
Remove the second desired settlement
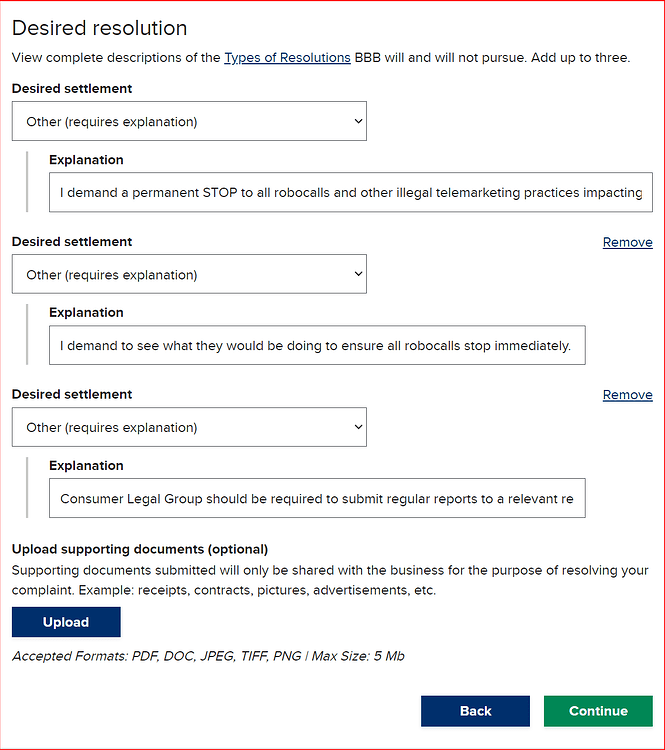(x=627, y=242)
